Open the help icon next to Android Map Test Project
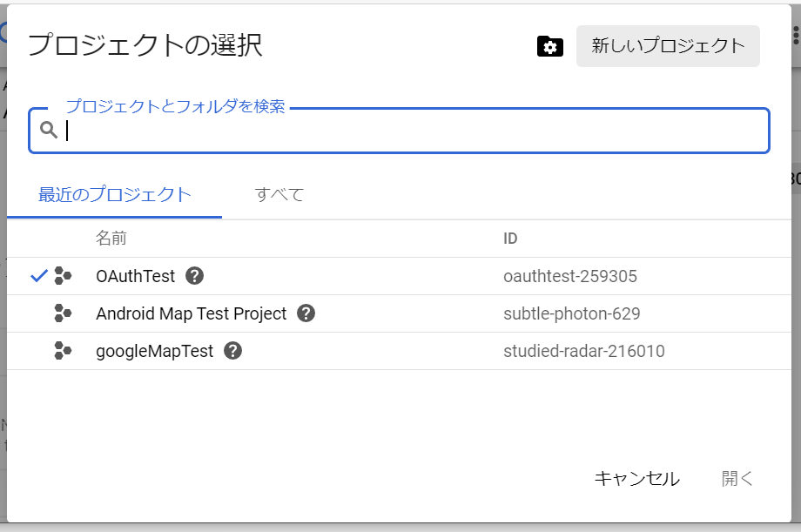 coord(306,313)
